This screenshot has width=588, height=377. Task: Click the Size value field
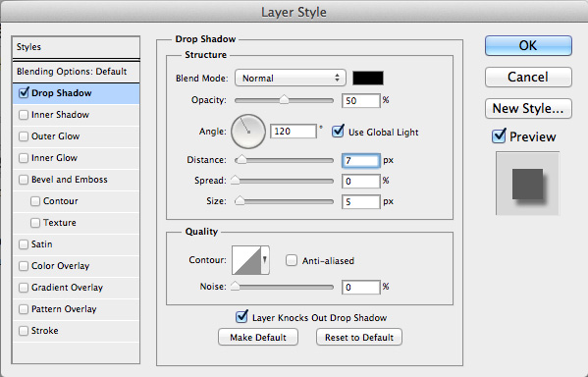coord(360,202)
